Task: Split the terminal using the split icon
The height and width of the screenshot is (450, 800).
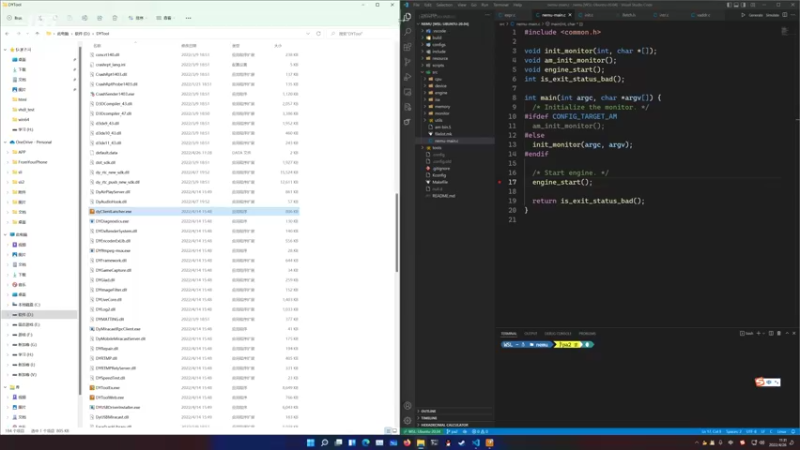Action: click(771, 333)
